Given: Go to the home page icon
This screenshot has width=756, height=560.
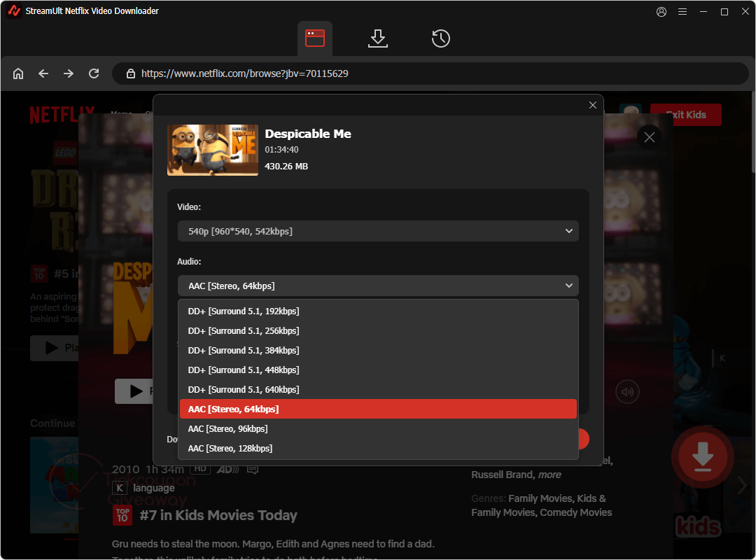Looking at the screenshot, I should (18, 73).
